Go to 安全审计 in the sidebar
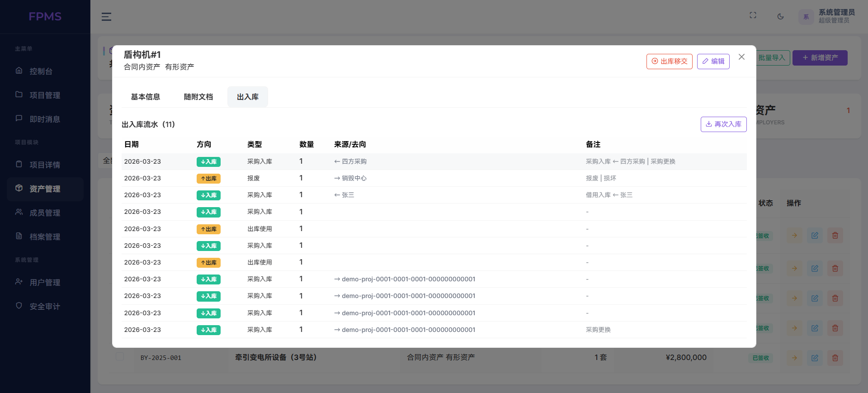Screen dimensions: 868x393 click(x=44, y=307)
